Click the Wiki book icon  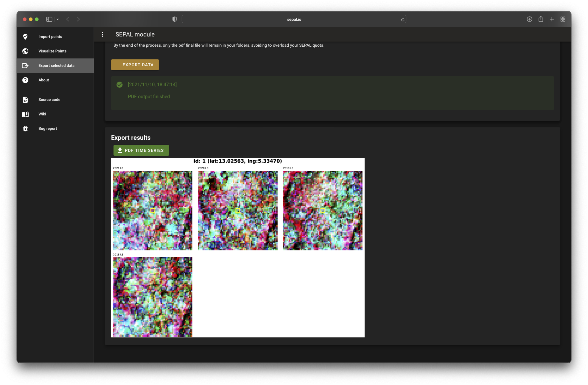point(25,114)
